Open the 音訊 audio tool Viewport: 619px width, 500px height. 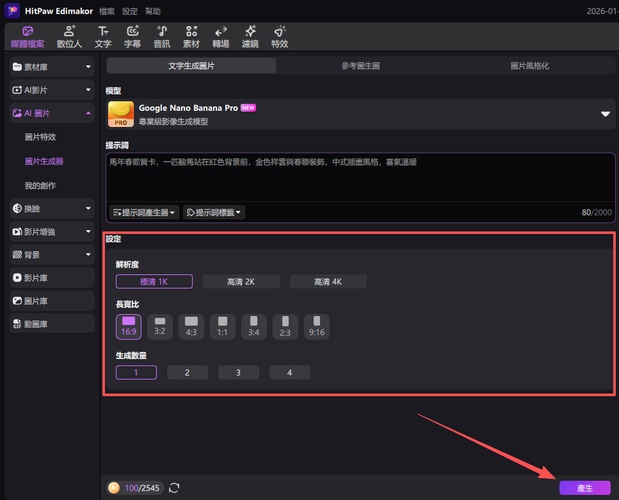[x=162, y=37]
